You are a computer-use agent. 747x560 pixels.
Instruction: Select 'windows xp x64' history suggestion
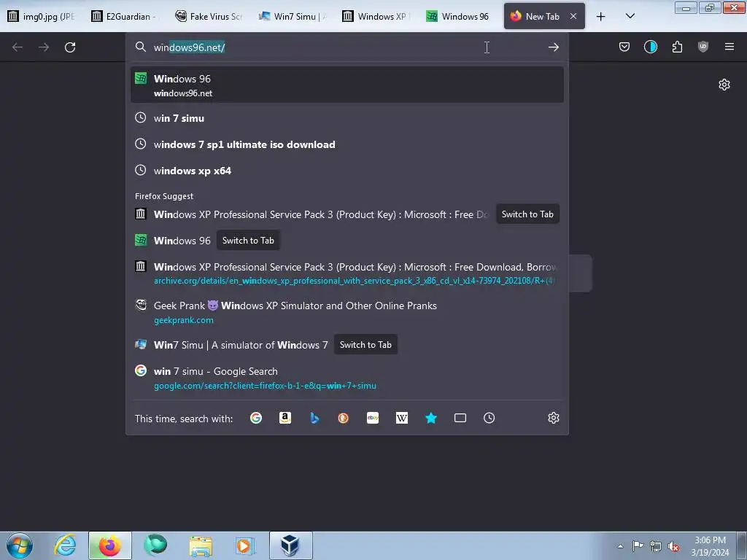coord(347,171)
